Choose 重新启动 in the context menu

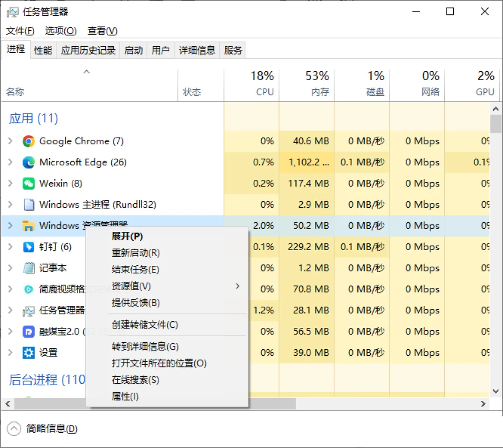(x=136, y=253)
